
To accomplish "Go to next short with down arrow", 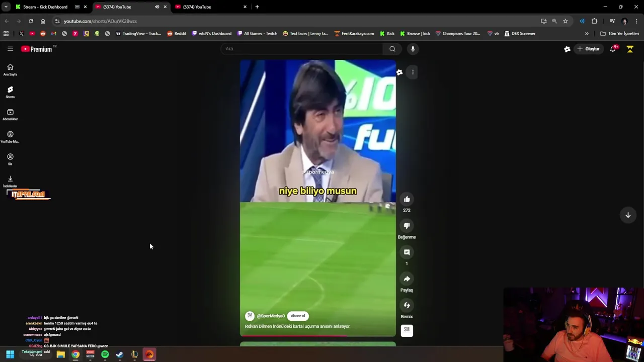I will (628, 215).
